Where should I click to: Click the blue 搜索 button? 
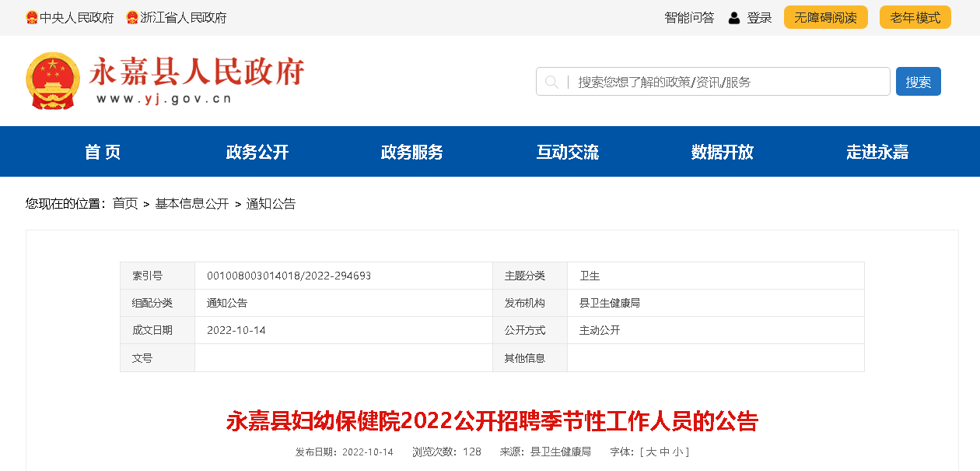(x=919, y=82)
